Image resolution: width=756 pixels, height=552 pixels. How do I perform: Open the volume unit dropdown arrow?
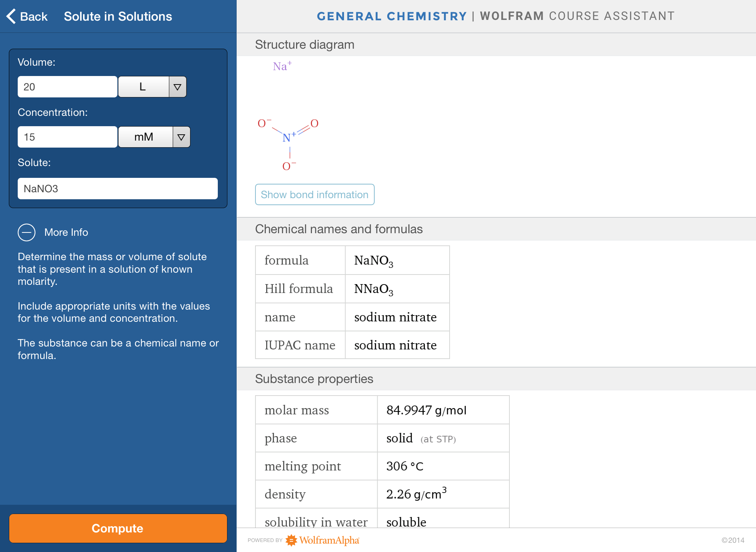(x=178, y=87)
